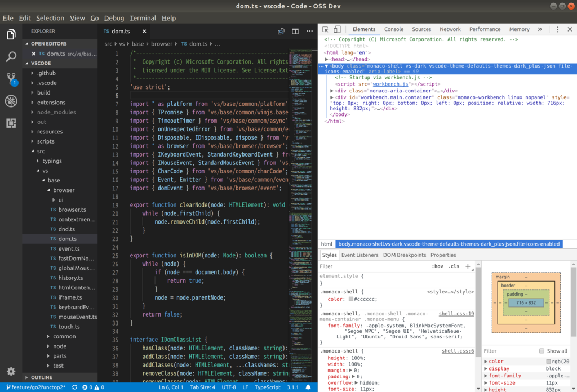Open the Explorer view in activity bar
Viewport: 577px width, 392px height.
[11, 34]
